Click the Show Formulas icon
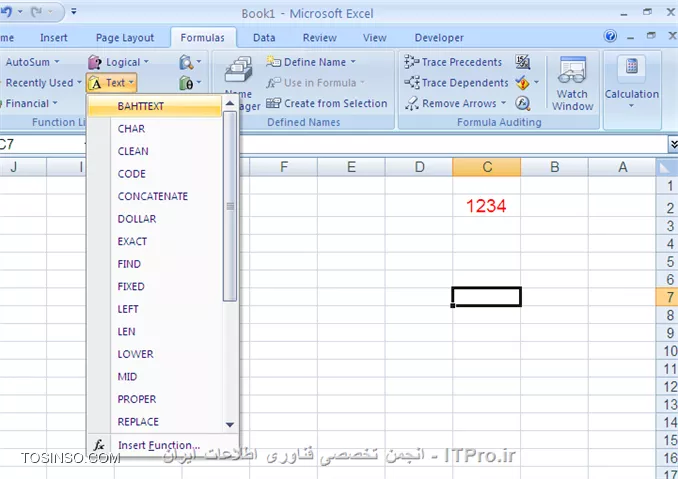This screenshot has width=678, height=479. [x=523, y=62]
